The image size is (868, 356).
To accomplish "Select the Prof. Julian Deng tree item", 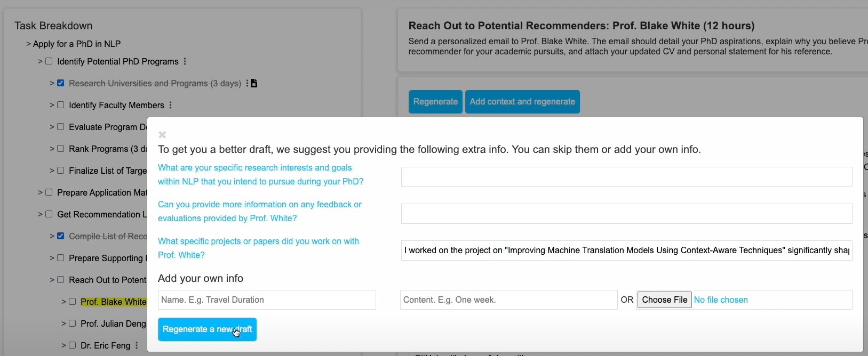I will [113, 323].
